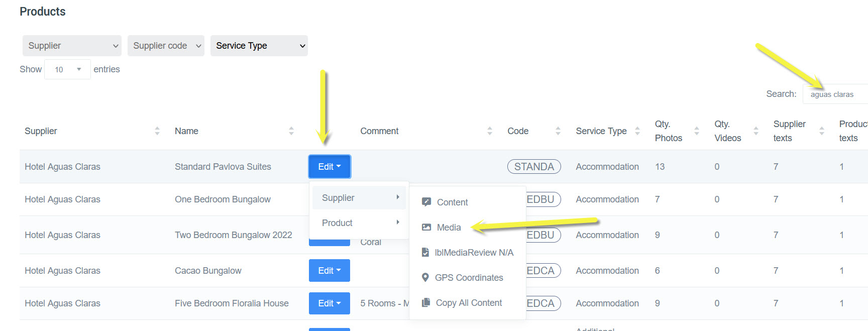
Task: Open the Supplier filter dropdown
Action: click(x=72, y=46)
